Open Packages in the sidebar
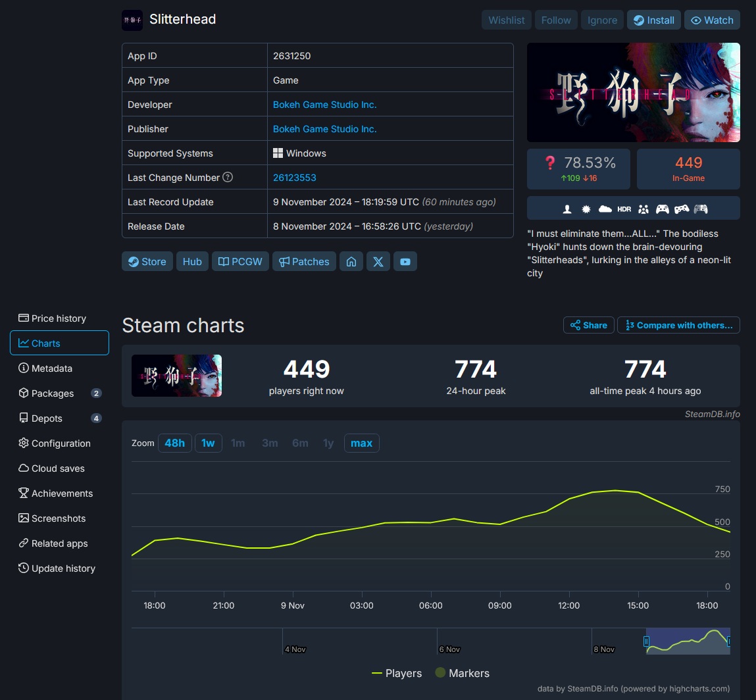Screen dimensions: 756x700 [x=59, y=393]
